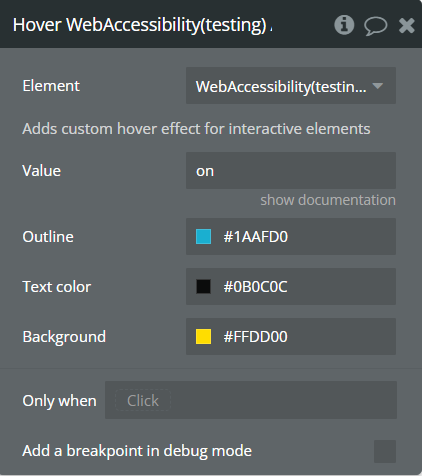This screenshot has width=422, height=476.
Task: Click empty area of Only when expression box
Action: point(283,400)
